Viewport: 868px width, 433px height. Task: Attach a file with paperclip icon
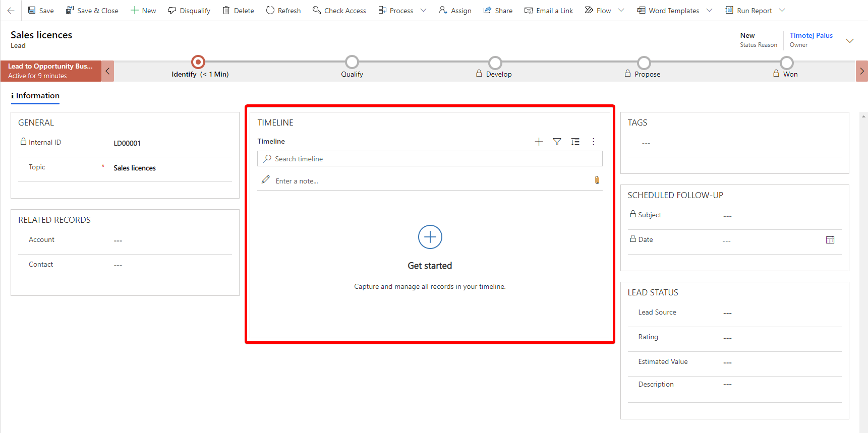[x=597, y=180]
